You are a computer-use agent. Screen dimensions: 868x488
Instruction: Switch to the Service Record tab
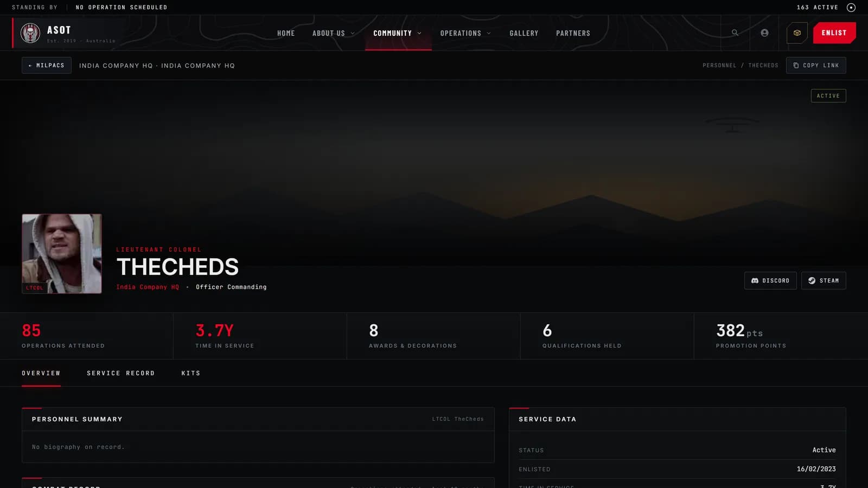pos(121,373)
